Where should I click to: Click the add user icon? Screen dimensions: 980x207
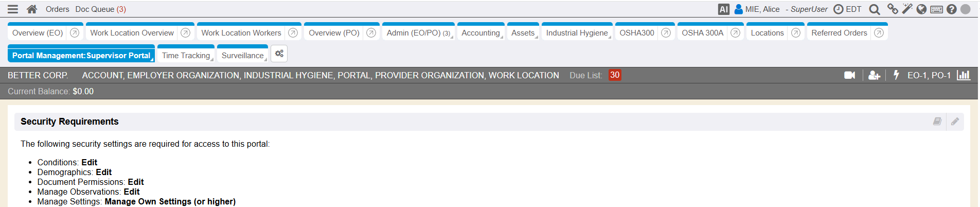tap(874, 75)
